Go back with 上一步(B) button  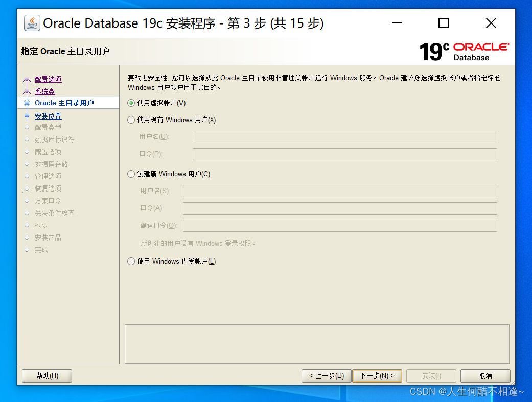(x=327, y=375)
